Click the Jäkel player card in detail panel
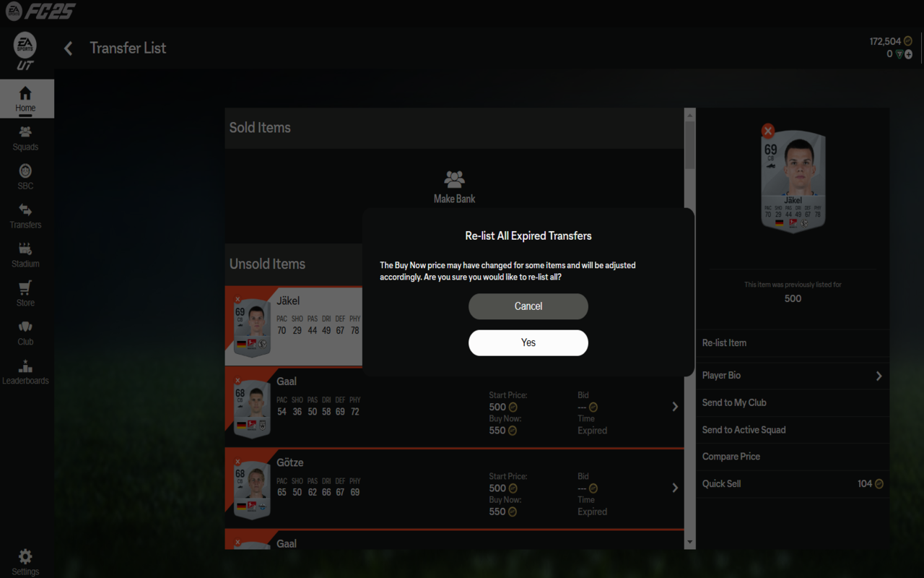Viewport: 924px width, 578px height. pyautogui.click(x=793, y=181)
